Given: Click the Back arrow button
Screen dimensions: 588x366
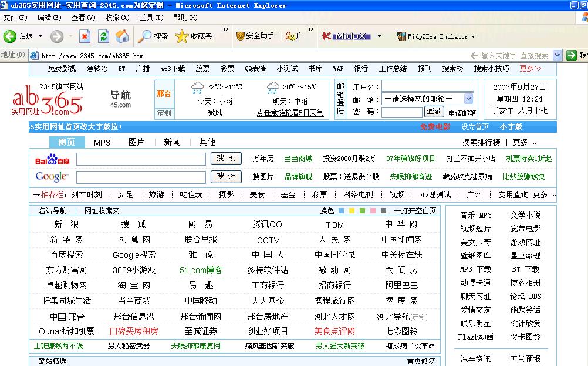Looking at the screenshot, I should tap(10, 36).
